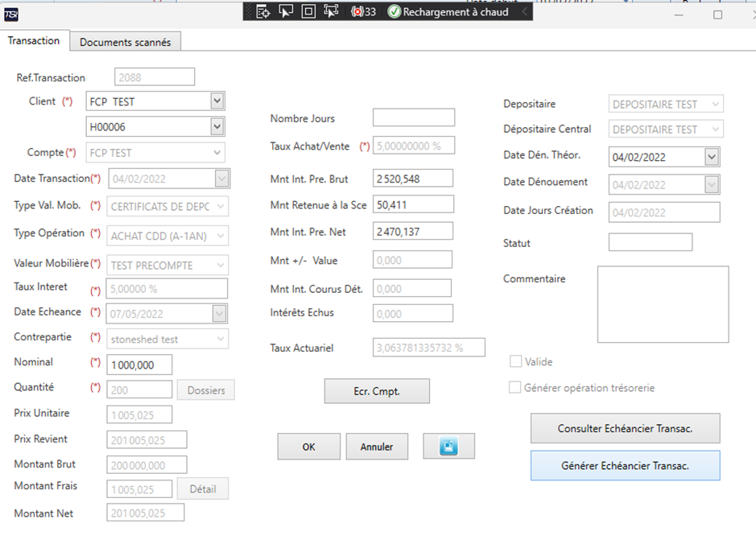Tick the Valide checkbox

coord(515,361)
